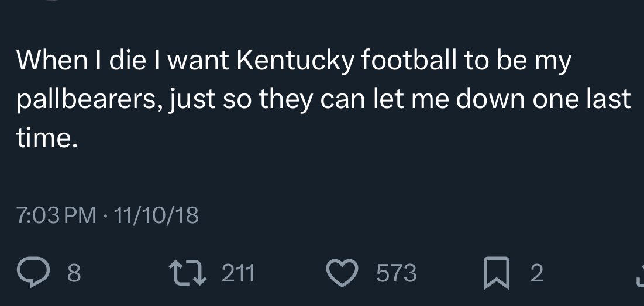Open the 211 reposts count
This screenshot has height=306, width=644.
(239, 273)
